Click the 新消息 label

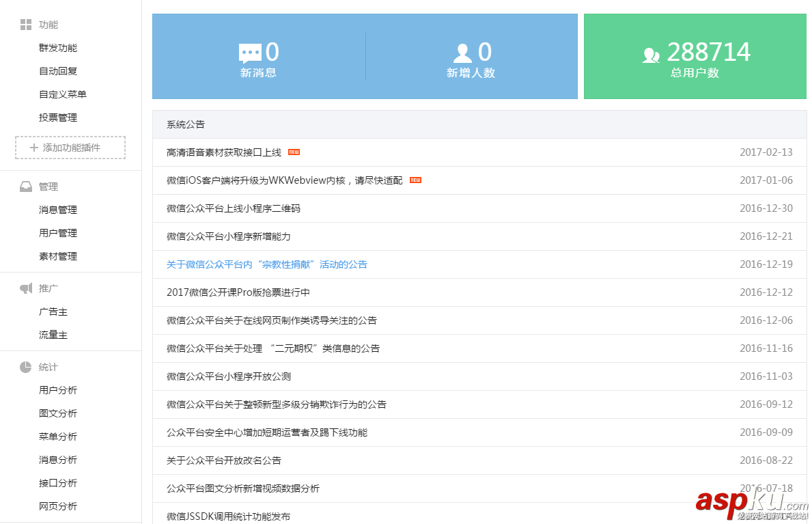pyautogui.click(x=258, y=73)
